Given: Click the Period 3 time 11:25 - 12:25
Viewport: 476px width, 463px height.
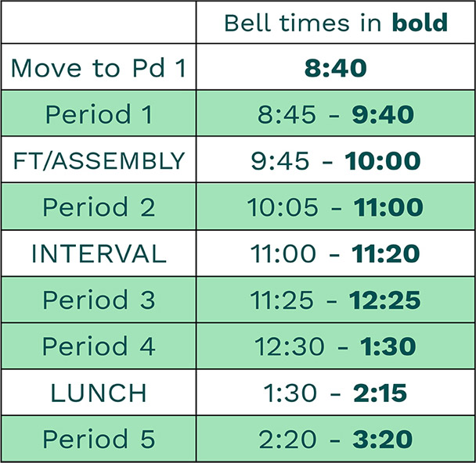Looking at the screenshot, I should pos(335,300).
